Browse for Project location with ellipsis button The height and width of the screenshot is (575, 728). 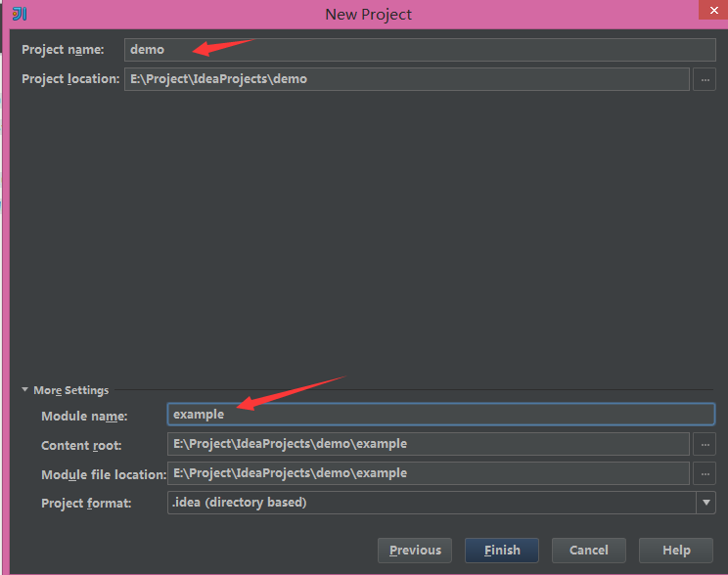pyautogui.click(x=705, y=79)
